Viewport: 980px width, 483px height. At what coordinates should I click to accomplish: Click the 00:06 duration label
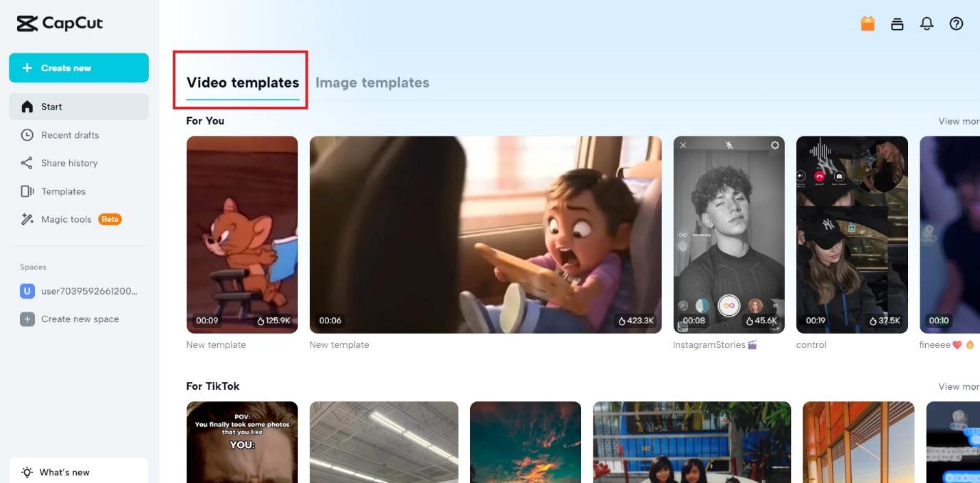(x=330, y=320)
